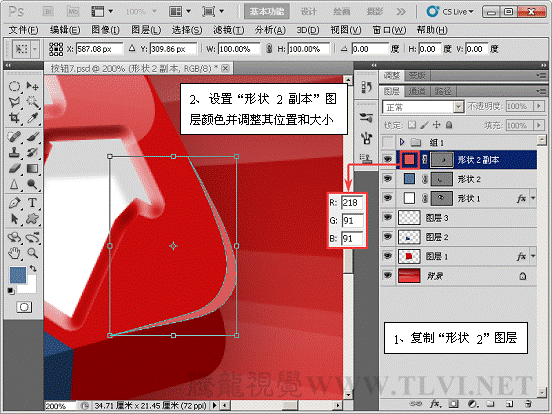Swap foreground and background colors
This screenshot has height=414, width=552.
pyautogui.click(x=33, y=269)
